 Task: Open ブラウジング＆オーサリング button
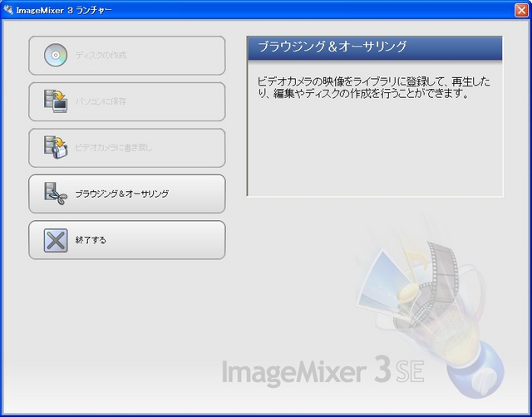click(127, 194)
